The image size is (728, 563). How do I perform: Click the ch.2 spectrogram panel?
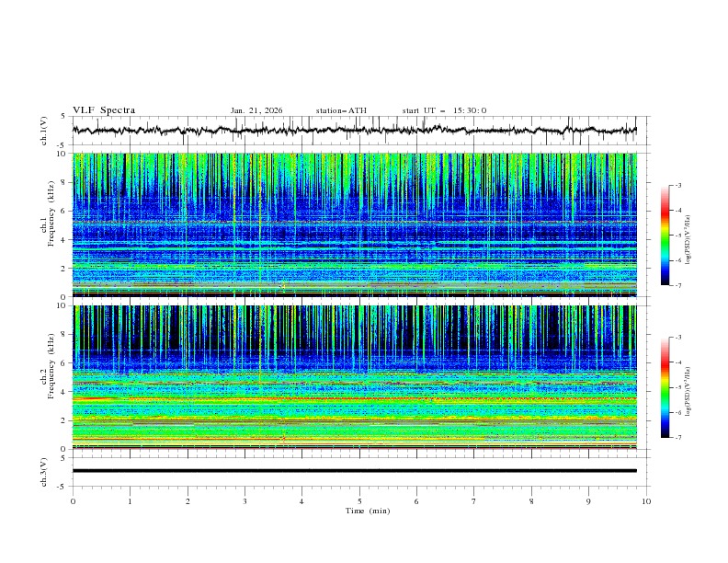tap(355, 377)
